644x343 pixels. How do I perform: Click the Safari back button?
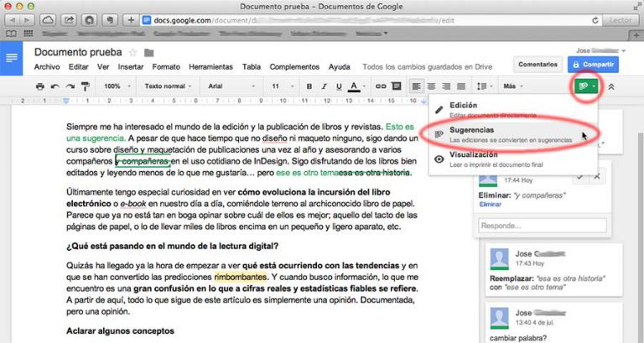(x=13, y=20)
